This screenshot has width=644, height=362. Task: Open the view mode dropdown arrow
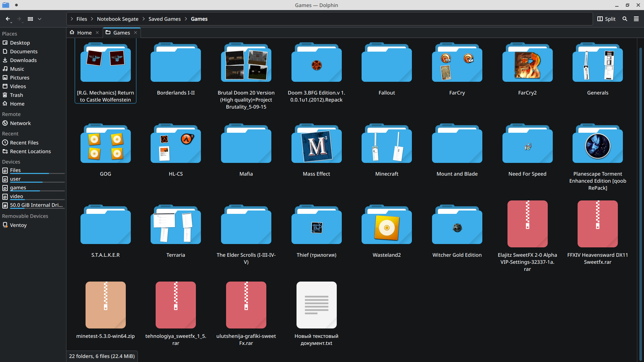point(40,19)
